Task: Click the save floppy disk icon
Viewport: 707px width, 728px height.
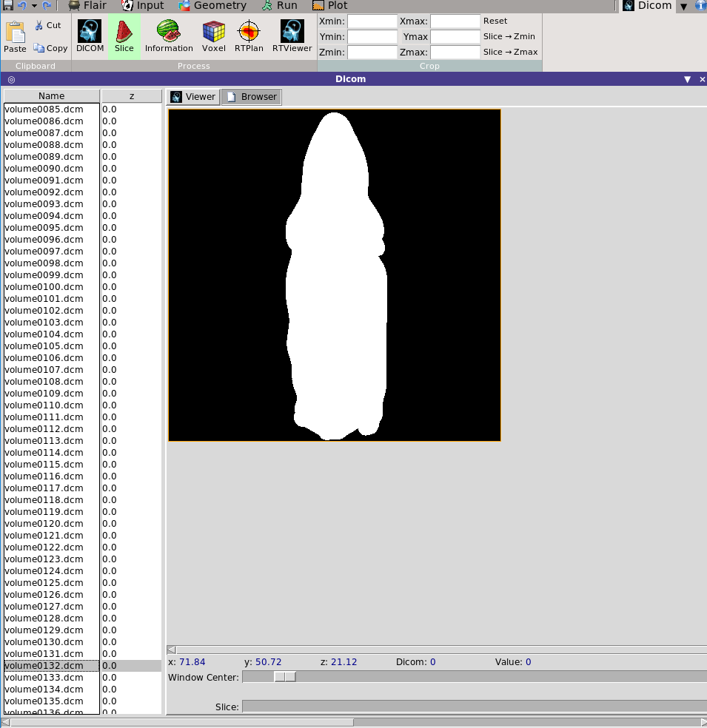Action: 8,6
